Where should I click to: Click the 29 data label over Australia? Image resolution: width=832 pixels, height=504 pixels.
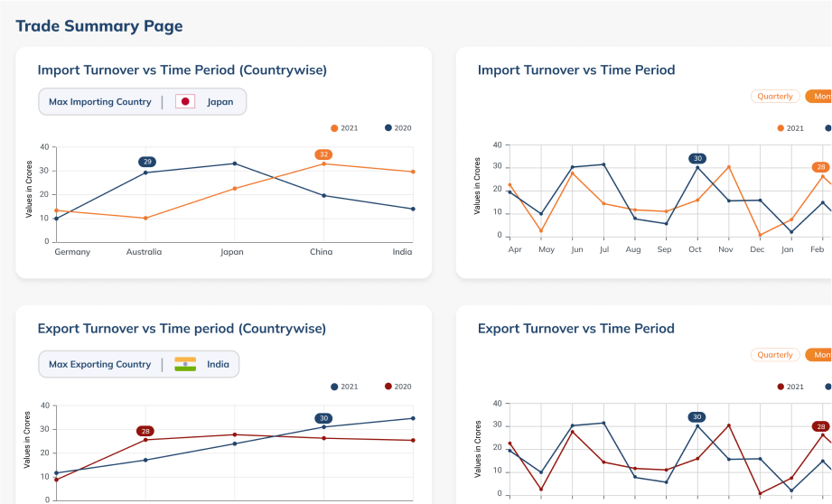coord(147,162)
